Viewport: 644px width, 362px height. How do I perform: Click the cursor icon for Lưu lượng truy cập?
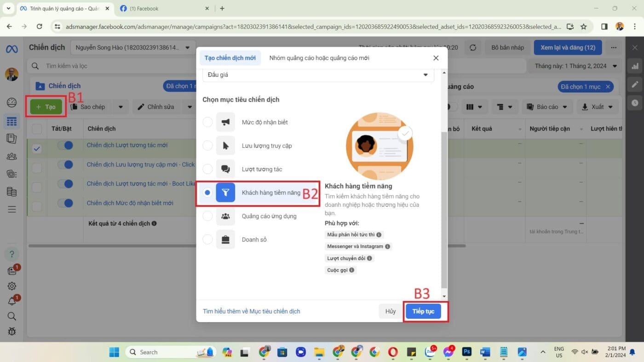click(x=225, y=146)
